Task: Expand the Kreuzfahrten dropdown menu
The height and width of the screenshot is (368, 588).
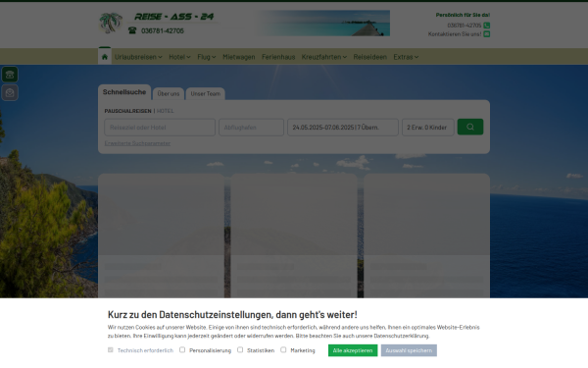Action: (324, 57)
